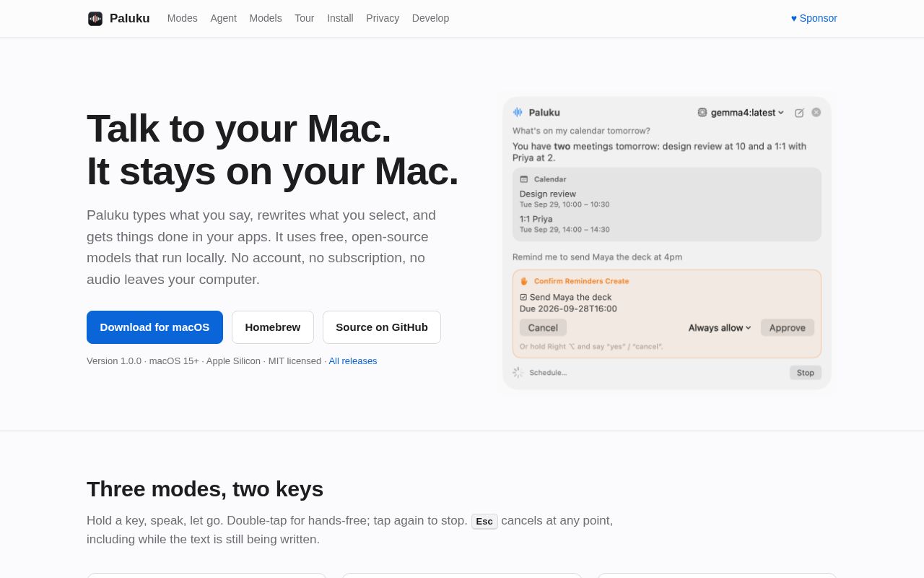Click the Confirm Reminders Create heading
Image resolution: width=924 pixels, height=578 pixels.
tap(581, 281)
